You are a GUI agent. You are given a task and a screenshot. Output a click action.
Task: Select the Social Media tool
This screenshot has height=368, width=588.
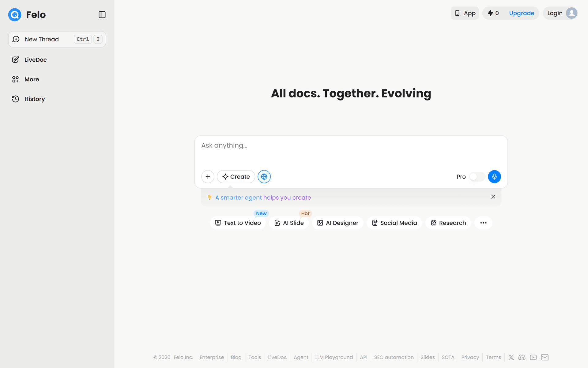click(x=394, y=223)
